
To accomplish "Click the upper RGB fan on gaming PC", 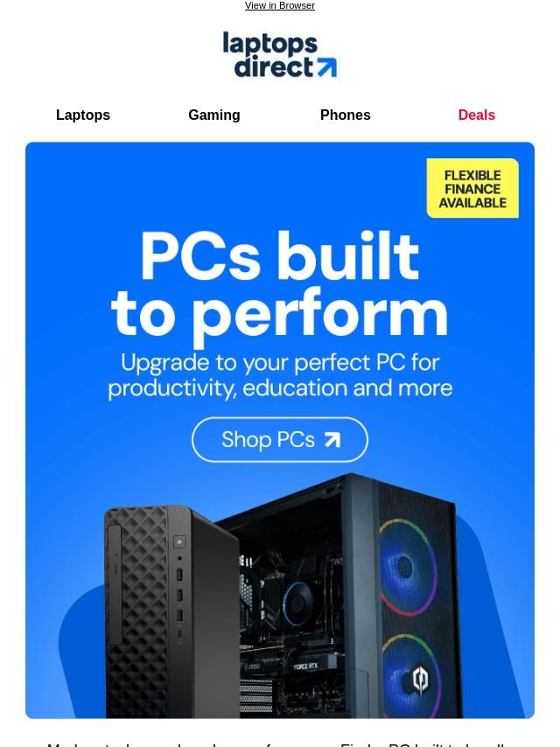I will (408, 567).
